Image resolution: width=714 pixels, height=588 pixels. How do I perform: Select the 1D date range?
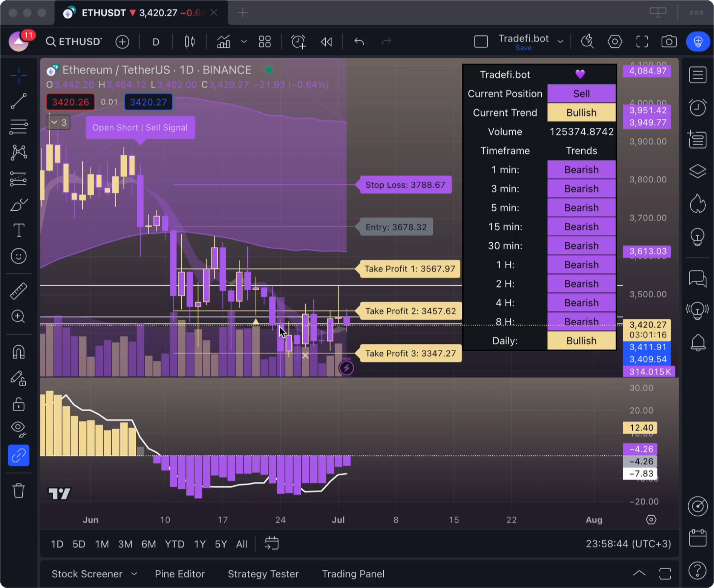(x=57, y=544)
